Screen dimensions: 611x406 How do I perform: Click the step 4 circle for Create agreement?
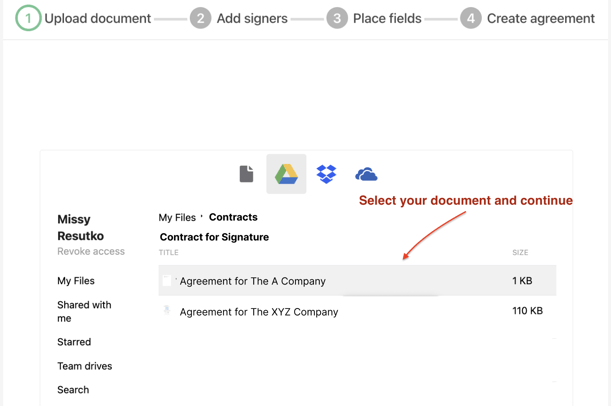pos(471,18)
